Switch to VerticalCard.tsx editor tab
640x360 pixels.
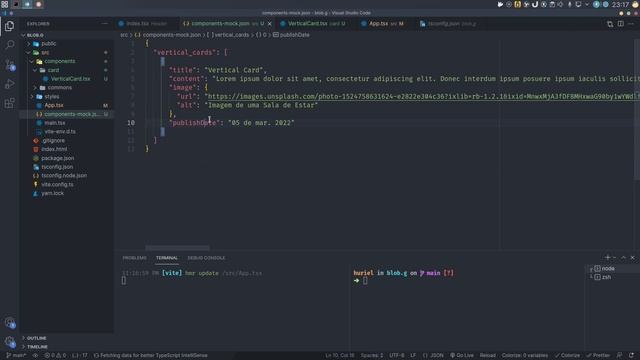(313, 24)
